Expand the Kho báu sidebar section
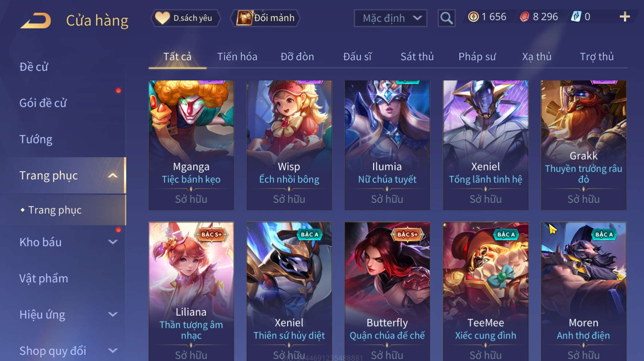This screenshot has width=644, height=361. click(x=113, y=242)
